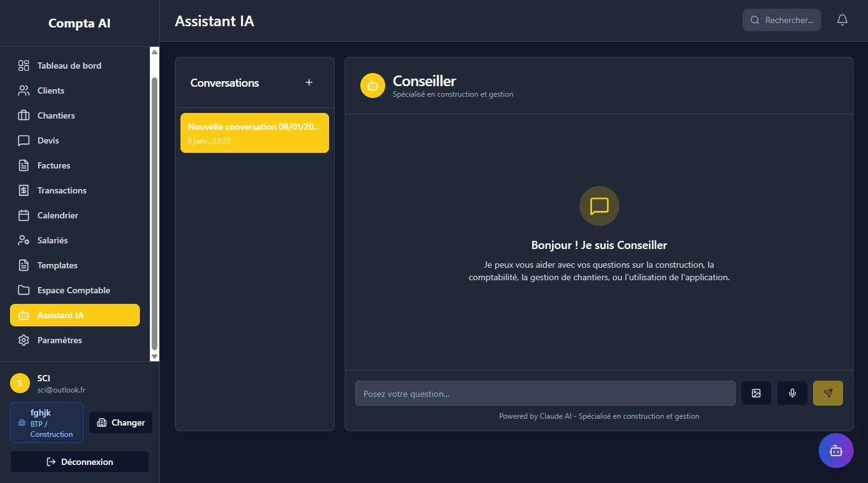Click the Posez votre question input field
The height and width of the screenshot is (483, 868).
(545, 393)
